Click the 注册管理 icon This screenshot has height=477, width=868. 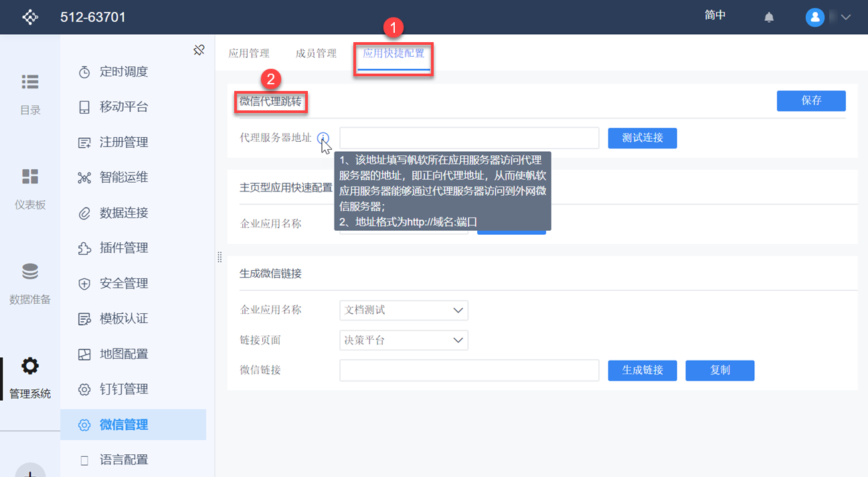coord(84,142)
